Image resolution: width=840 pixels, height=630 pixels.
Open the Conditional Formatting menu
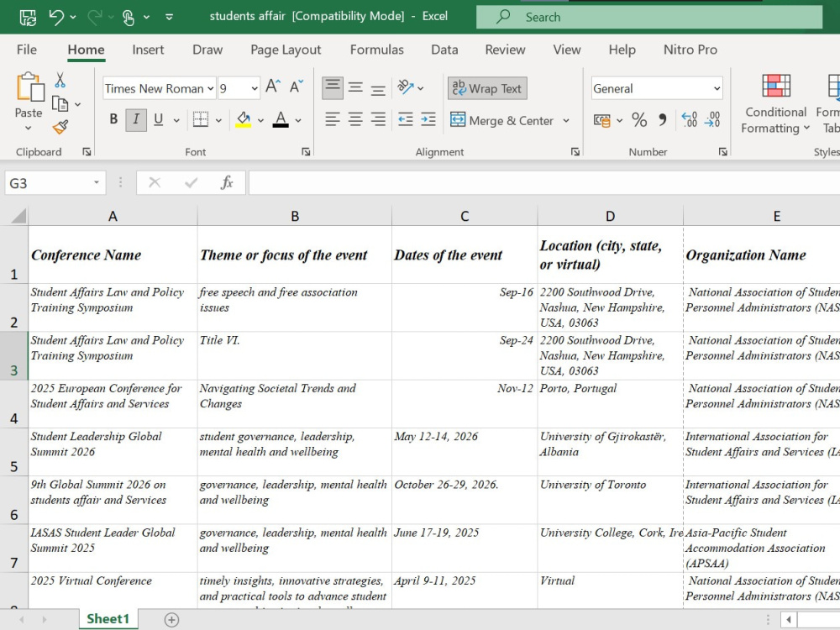click(775, 104)
